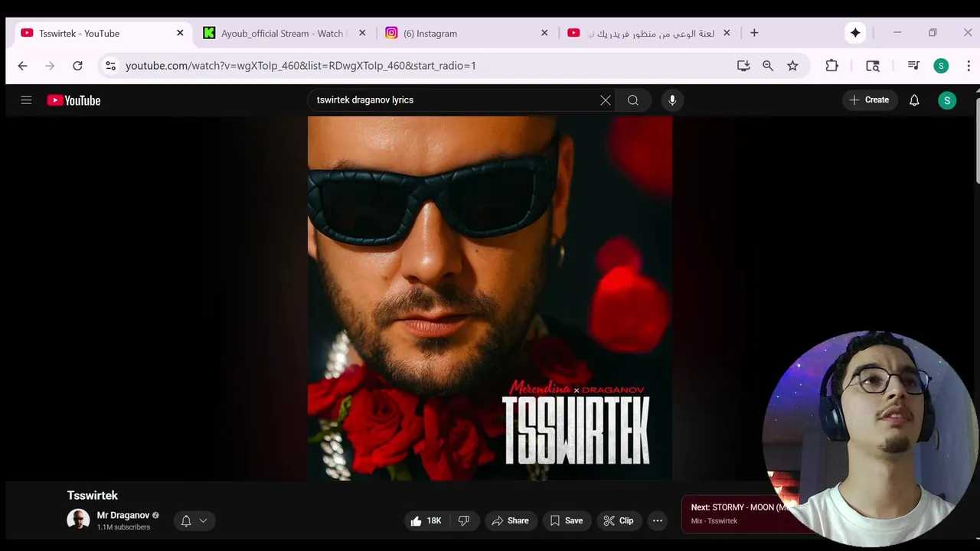The height and width of the screenshot is (551, 980).
Task: Open Mr Draganov channel avatar
Action: point(78,520)
